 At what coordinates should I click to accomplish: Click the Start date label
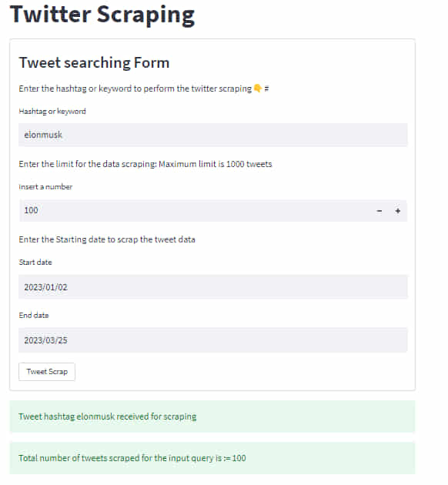[x=35, y=263]
